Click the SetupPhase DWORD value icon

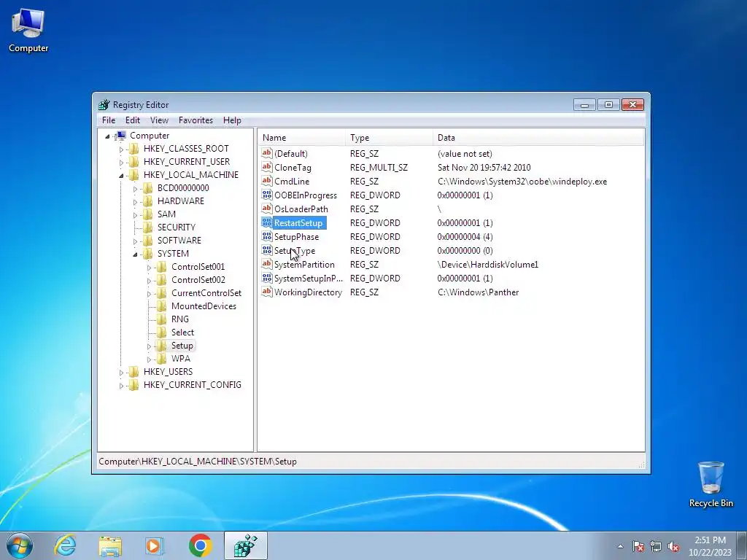point(267,236)
